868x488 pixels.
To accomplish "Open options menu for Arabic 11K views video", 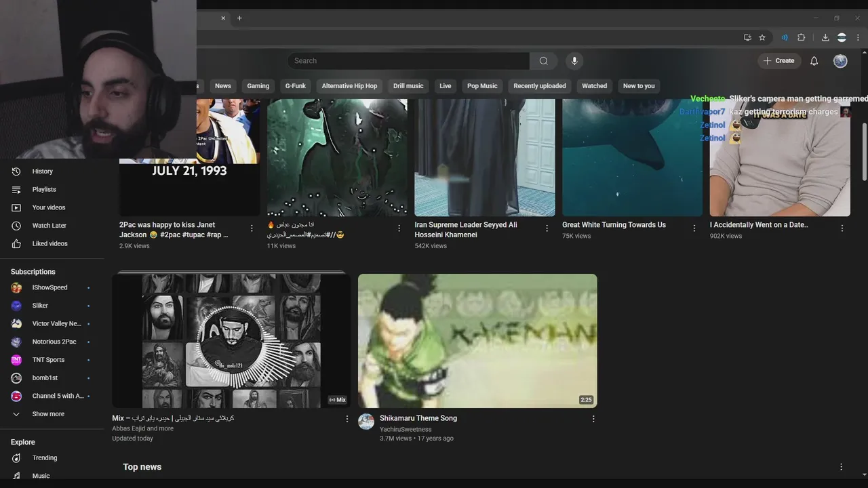I will tap(399, 228).
